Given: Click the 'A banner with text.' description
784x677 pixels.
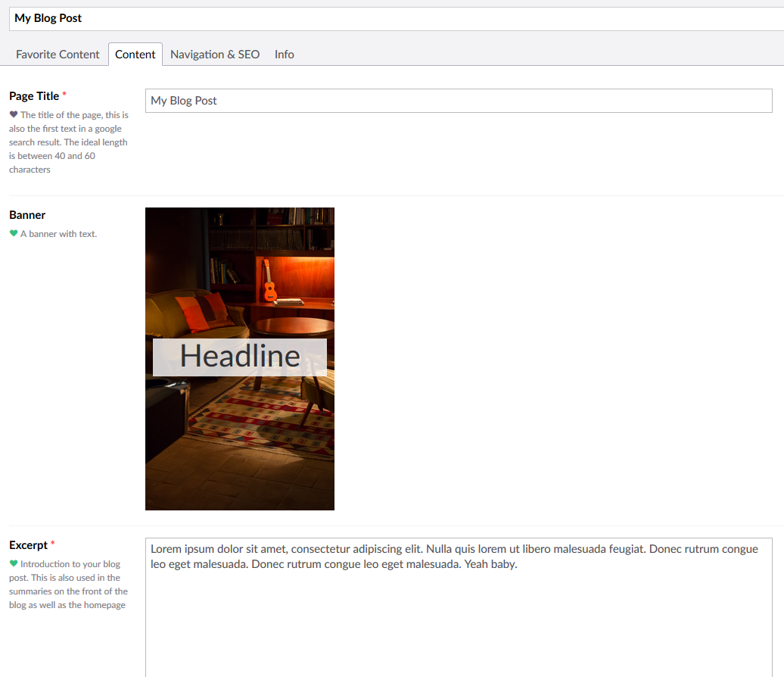Looking at the screenshot, I should pos(58,234).
